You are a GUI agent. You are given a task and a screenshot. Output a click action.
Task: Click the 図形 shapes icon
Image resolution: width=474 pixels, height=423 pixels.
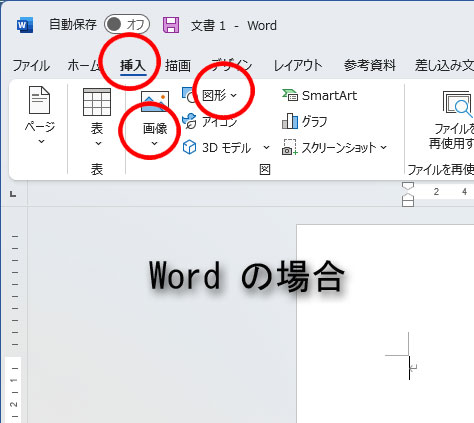click(189, 95)
